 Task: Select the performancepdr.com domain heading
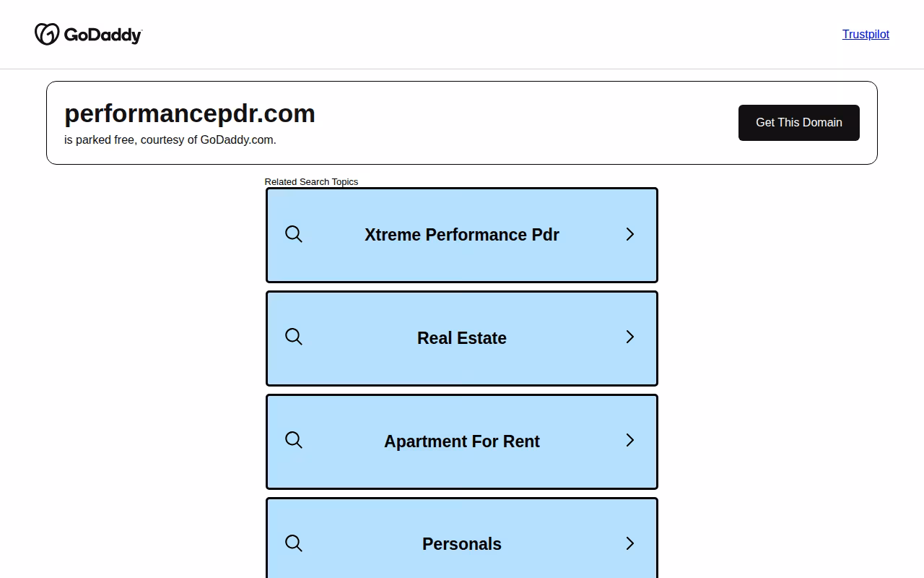190,113
